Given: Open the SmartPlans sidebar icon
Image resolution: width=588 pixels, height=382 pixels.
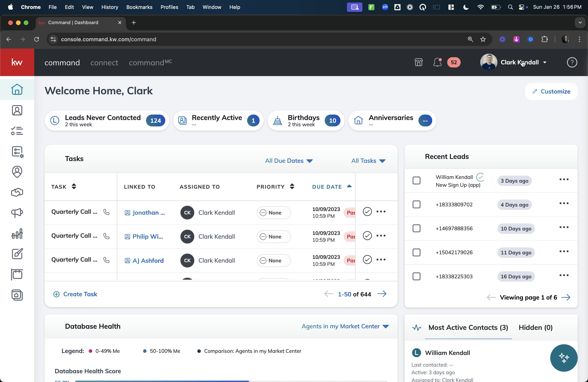Looking at the screenshot, I should point(17,152).
